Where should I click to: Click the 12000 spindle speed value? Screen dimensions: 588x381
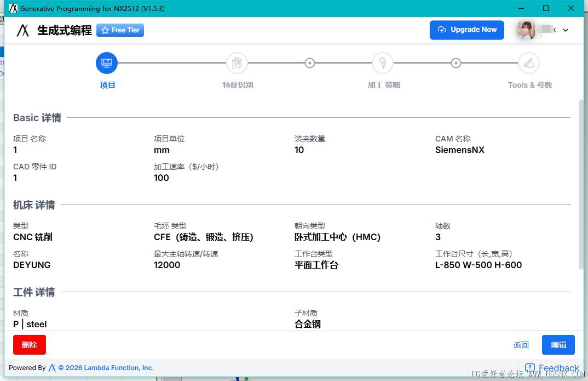[167, 265]
